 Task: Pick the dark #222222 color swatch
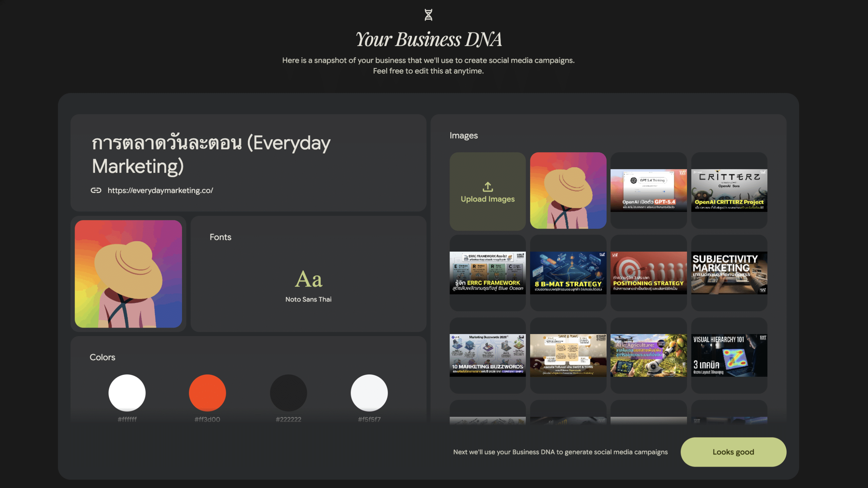288,393
